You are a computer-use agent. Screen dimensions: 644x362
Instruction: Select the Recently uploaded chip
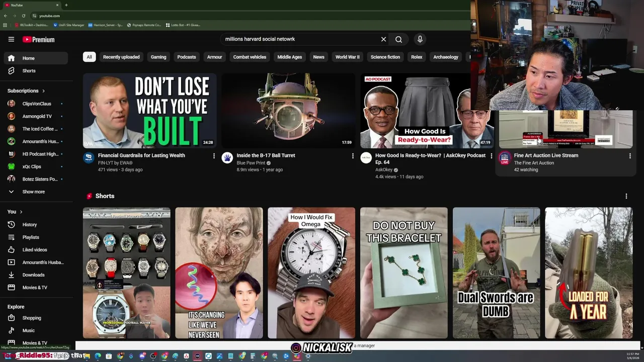coord(121,57)
